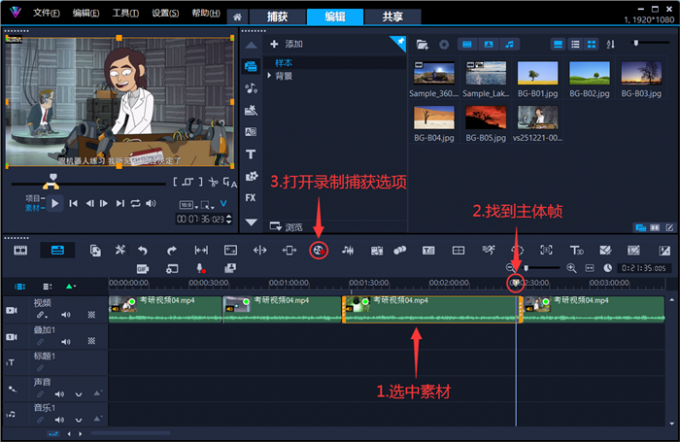680x442 pixels.
Task: Expand the 背景 folder tree item
Action: 269,76
